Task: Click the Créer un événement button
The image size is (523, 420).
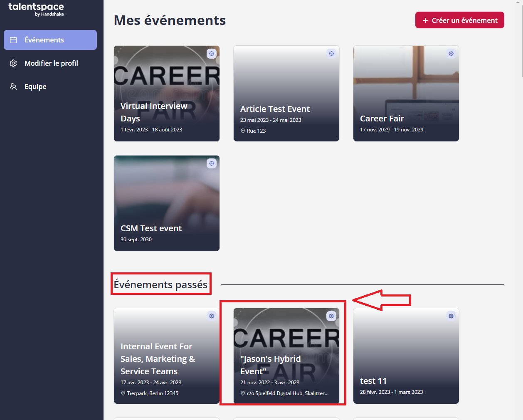Action: [460, 20]
